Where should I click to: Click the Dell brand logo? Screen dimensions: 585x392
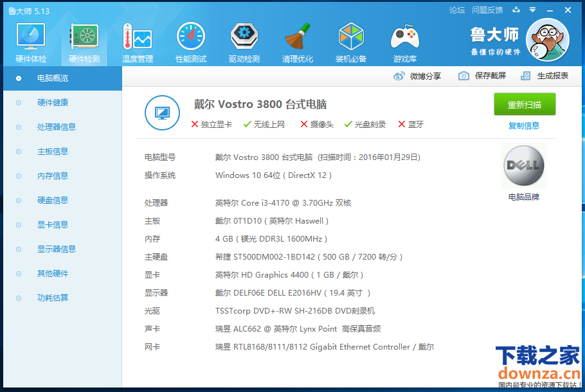[x=524, y=166]
